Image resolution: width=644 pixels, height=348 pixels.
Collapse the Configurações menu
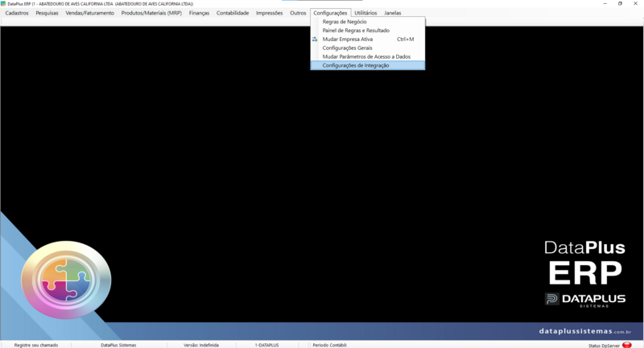tap(330, 13)
